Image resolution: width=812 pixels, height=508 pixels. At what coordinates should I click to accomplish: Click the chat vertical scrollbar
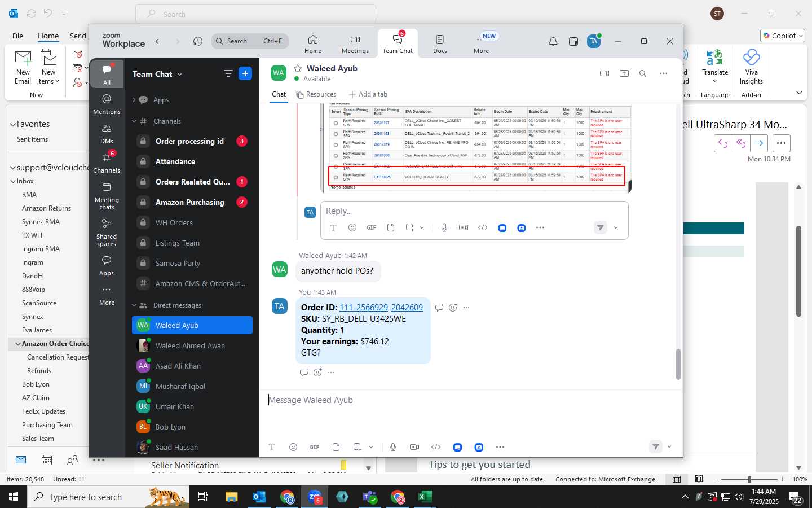(x=678, y=364)
